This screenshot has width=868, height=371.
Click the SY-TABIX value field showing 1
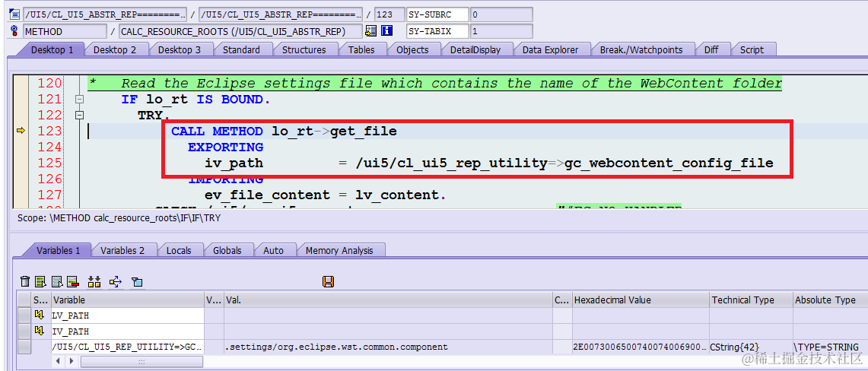(x=501, y=31)
